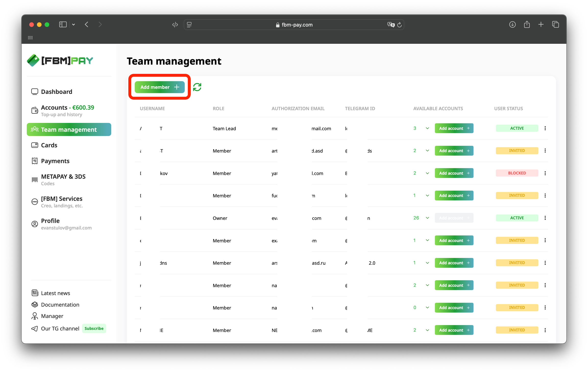Click the green refresh icon beside Add member
This screenshot has height=372, width=588.
pos(197,87)
